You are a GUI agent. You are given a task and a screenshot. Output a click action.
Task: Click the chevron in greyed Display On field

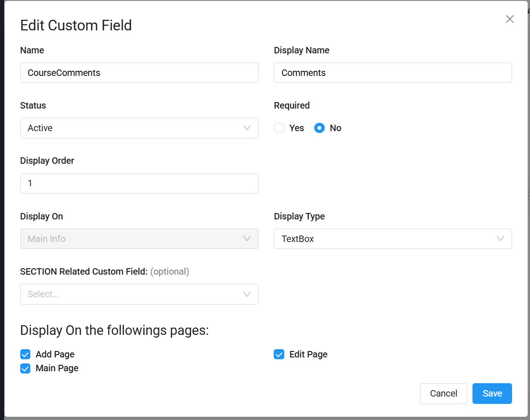247,239
